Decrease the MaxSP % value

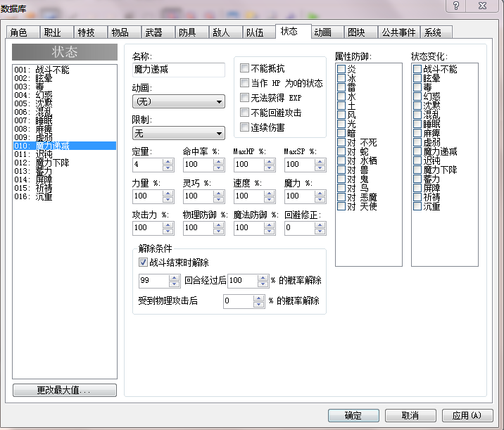[x=320, y=168]
